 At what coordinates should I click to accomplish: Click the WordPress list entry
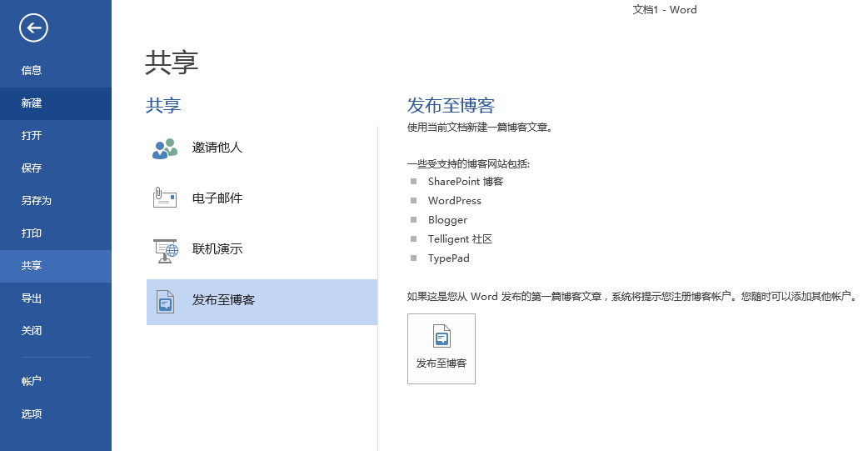point(455,201)
